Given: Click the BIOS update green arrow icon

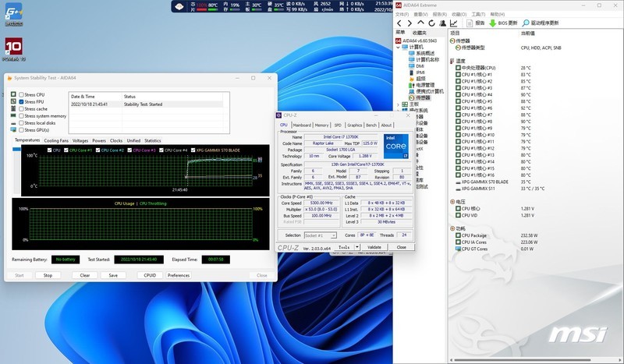Looking at the screenshot, I should click(493, 23).
